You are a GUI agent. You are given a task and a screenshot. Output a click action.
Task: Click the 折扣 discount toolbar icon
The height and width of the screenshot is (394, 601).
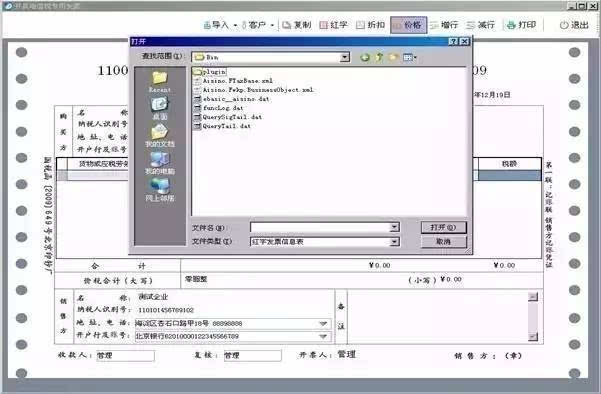click(370, 25)
